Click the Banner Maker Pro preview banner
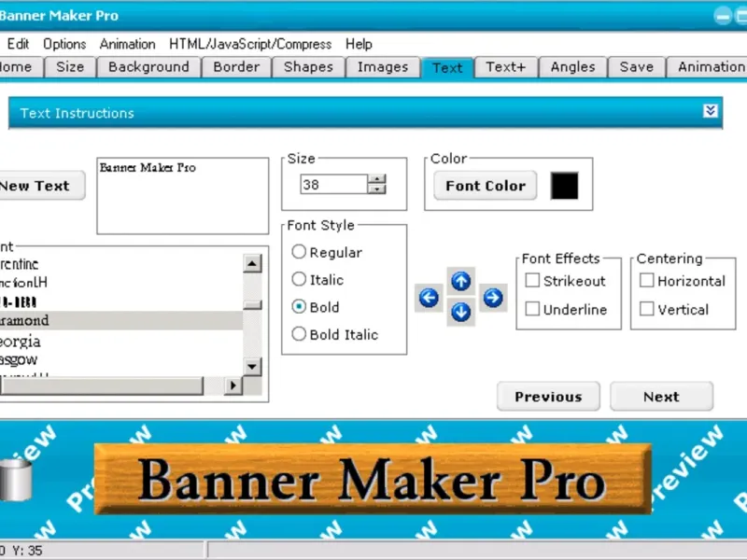This screenshot has width=747, height=560. tap(373, 479)
